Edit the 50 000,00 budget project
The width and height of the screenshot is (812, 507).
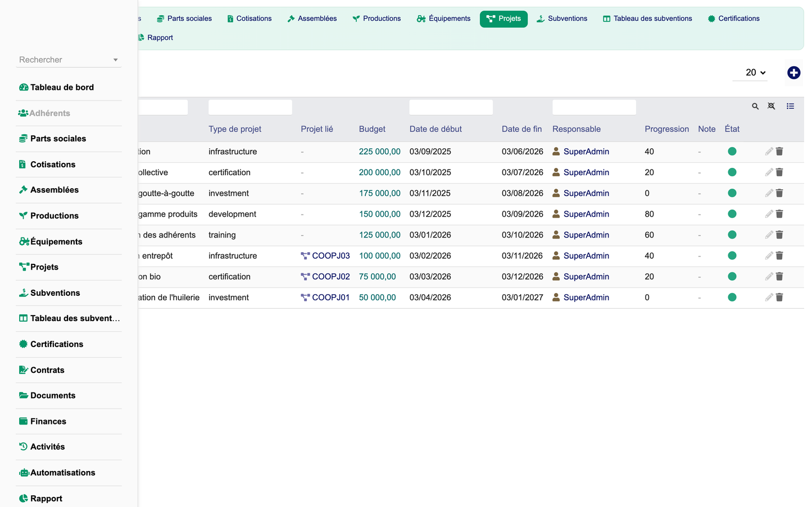769,298
